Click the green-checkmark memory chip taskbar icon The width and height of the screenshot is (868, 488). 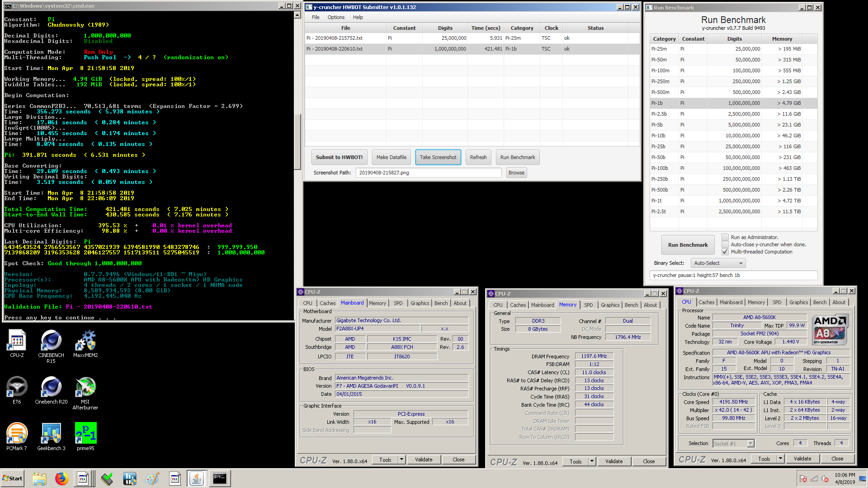107,479
